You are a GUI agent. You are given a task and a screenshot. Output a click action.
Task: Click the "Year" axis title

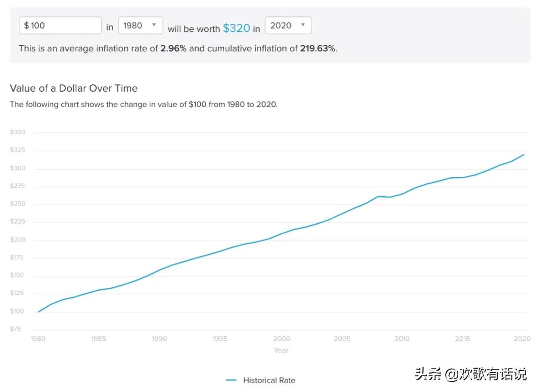(x=281, y=350)
